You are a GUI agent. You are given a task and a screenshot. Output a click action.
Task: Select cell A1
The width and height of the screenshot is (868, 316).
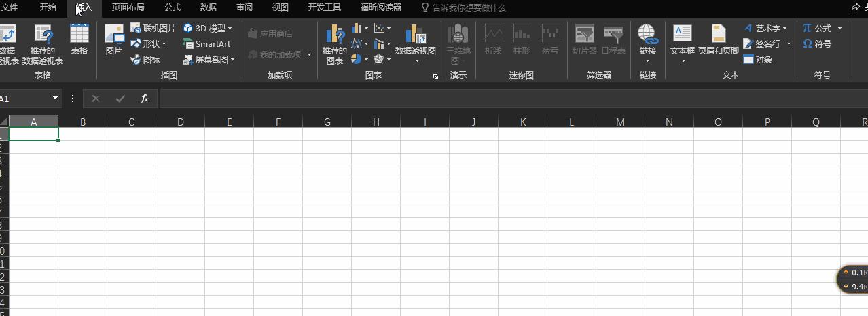34,135
